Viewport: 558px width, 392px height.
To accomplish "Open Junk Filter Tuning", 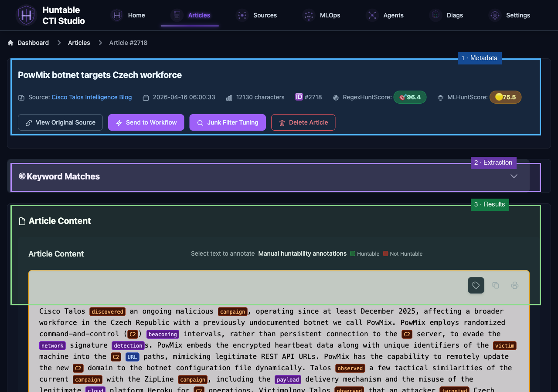I will point(228,122).
